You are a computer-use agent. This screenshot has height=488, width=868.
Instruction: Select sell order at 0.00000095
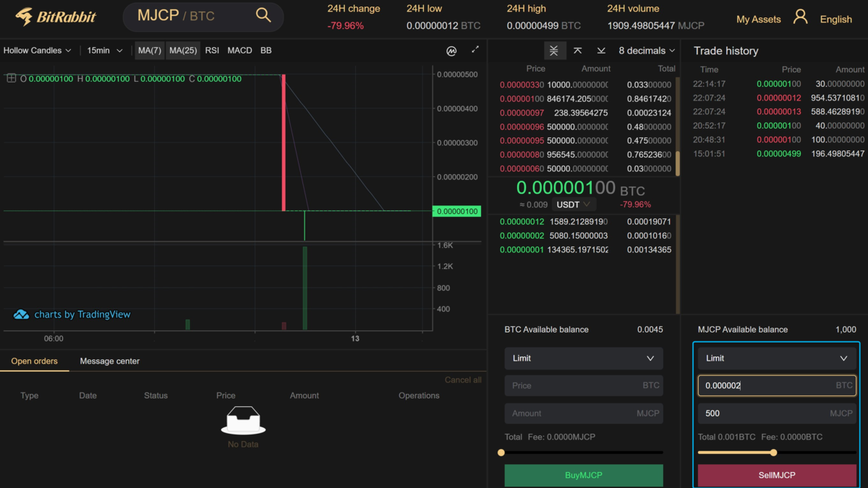(x=584, y=141)
